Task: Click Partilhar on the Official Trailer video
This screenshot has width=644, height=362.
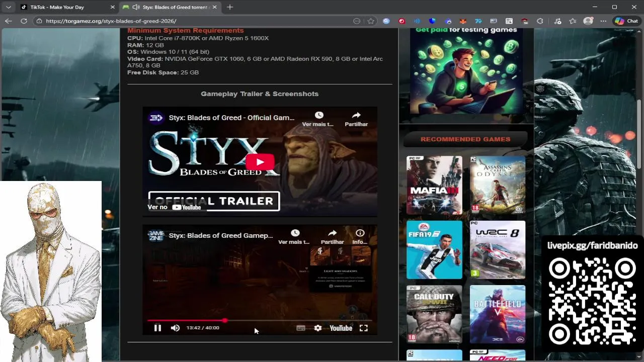Action: click(356, 119)
